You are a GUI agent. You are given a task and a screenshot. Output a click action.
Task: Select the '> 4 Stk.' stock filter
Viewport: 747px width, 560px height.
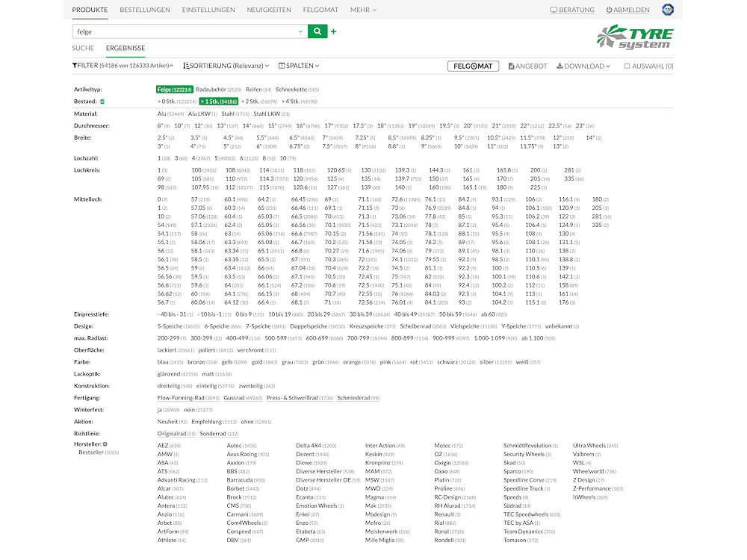pos(300,102)
